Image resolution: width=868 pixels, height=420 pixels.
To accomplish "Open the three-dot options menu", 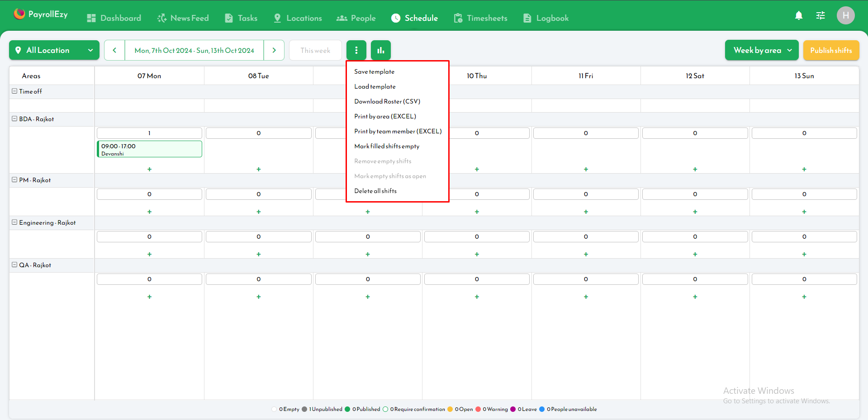I will (x=356, y=50).
